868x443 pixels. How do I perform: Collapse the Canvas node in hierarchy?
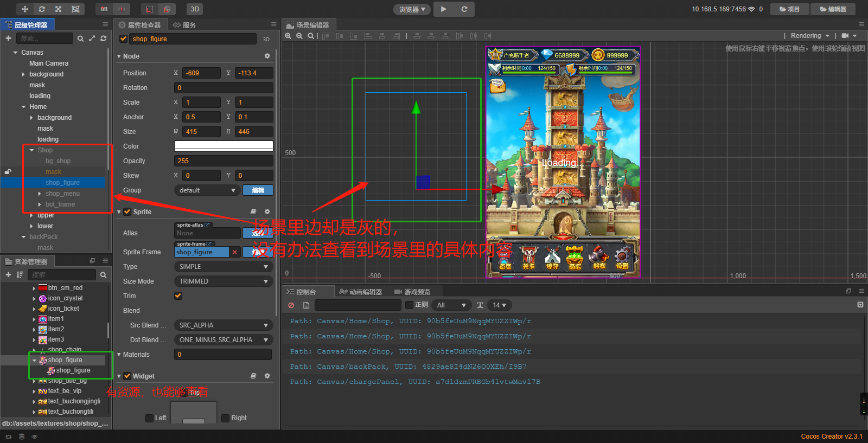click(15, 53)
